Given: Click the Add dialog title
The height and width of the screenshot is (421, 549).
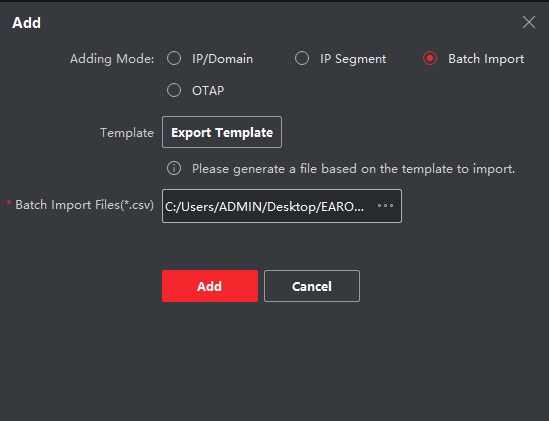Looking at the screenshot, I should pos(27,23).
